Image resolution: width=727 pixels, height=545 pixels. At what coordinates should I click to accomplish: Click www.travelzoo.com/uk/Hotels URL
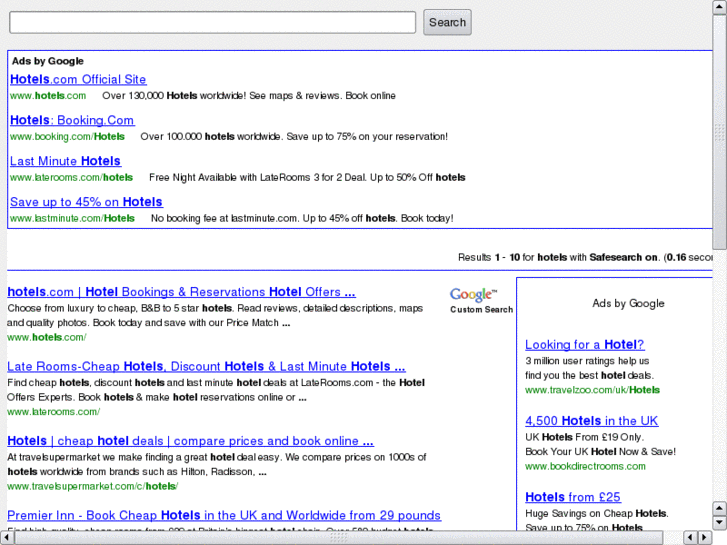point(593,390)
